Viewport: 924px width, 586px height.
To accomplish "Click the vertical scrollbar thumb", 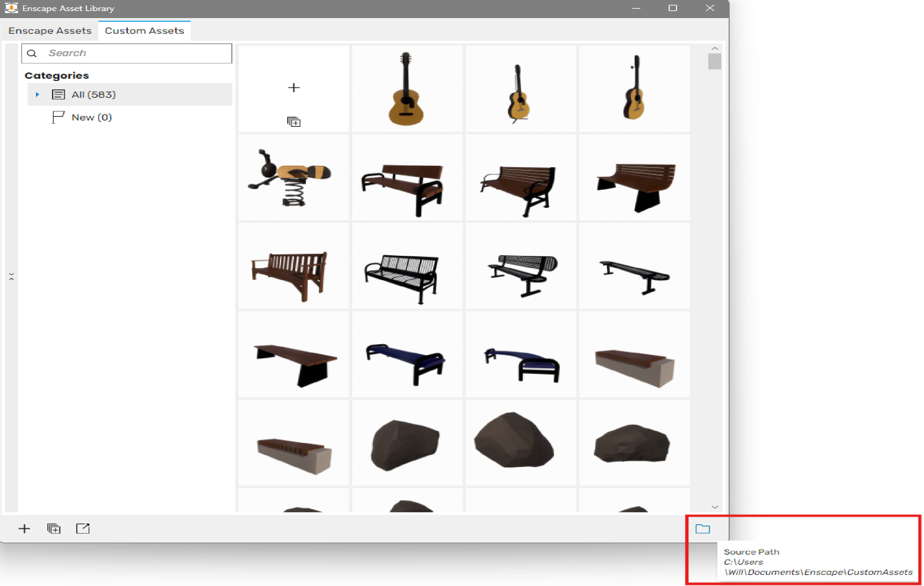I will click(714, 61).
